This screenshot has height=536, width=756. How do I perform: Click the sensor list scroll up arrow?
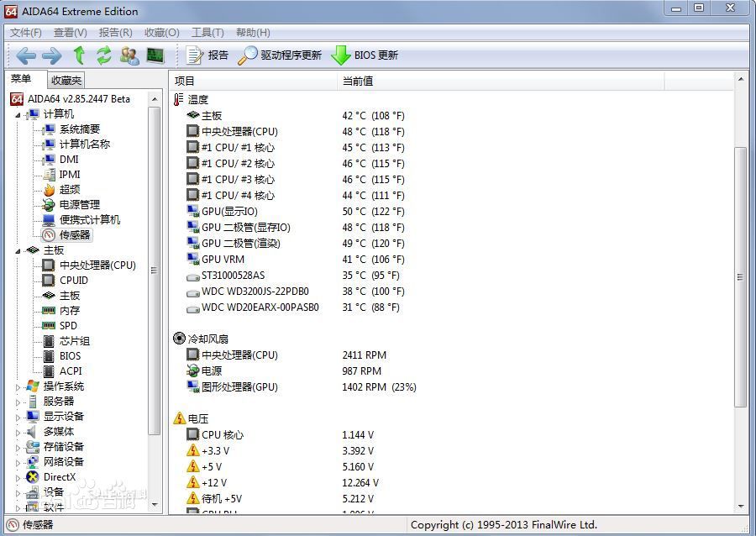pos(740,78)
